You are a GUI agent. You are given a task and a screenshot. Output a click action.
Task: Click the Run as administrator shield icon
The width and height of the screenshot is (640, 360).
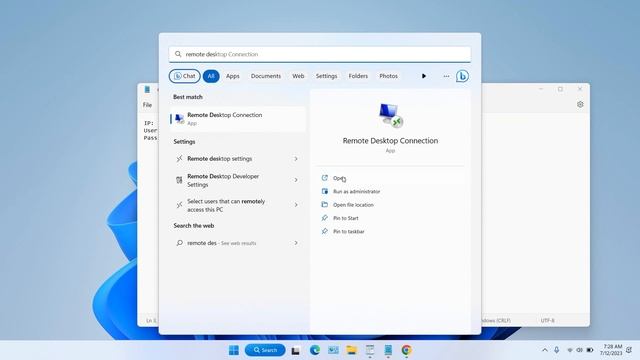(325, 191)
